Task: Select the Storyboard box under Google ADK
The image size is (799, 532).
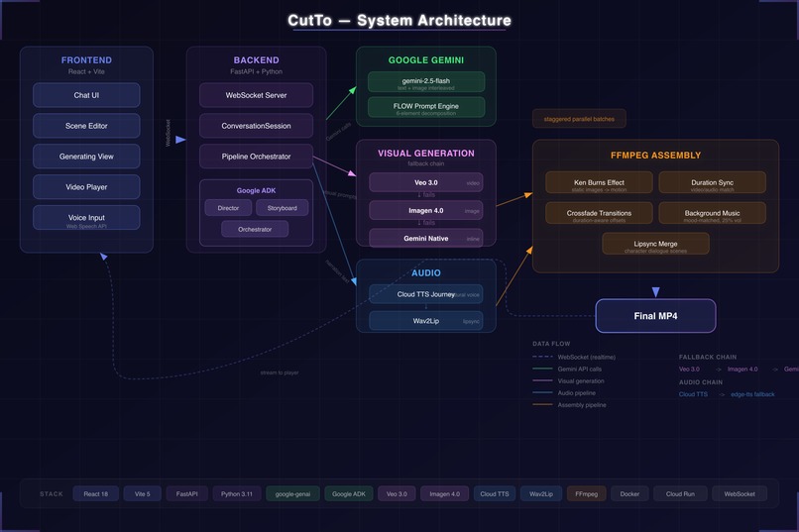Action: tap(282, 208)
